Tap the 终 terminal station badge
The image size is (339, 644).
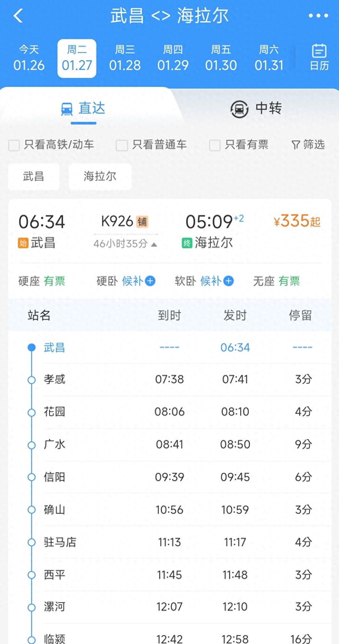click(187, 243)
